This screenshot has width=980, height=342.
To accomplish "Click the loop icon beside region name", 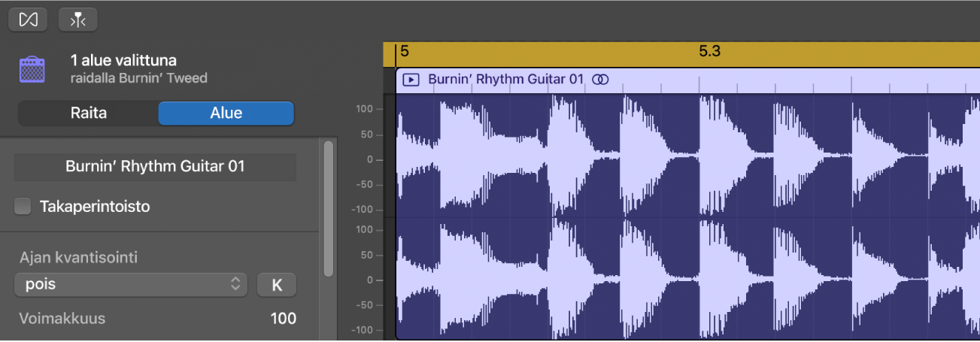I will tap(600, 79).
